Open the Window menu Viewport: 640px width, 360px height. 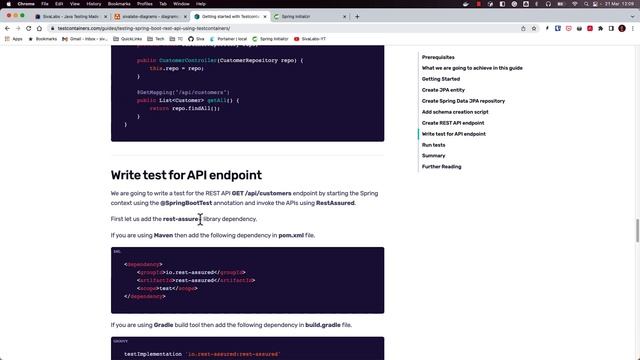181,4
